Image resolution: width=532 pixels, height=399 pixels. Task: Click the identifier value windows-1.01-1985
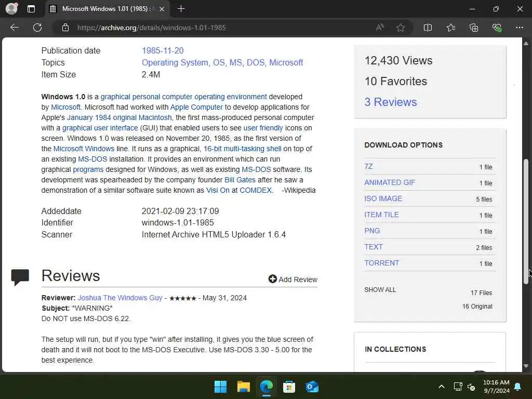[178, 222]
